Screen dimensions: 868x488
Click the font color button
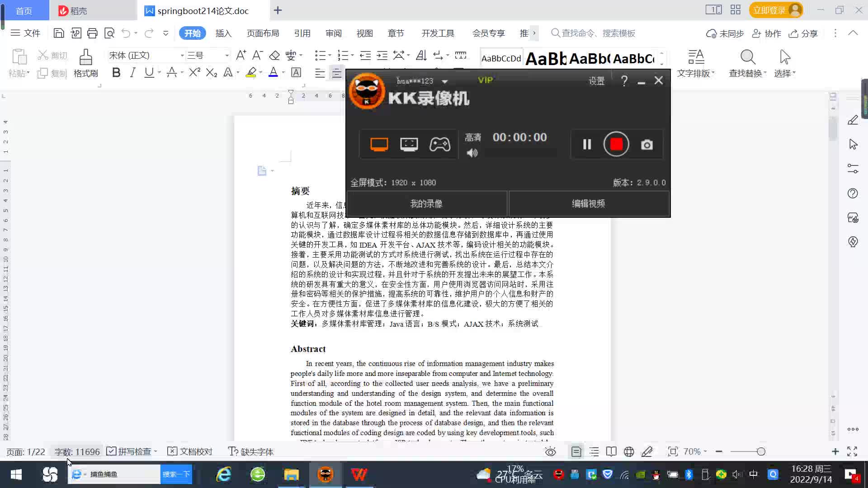[273, 72]
